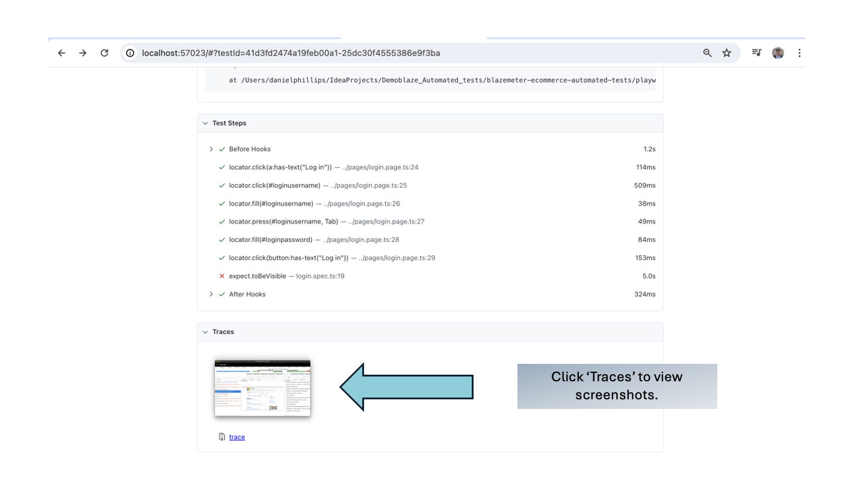Click the red cross icon beside expect.toBeVisible
846x504 pixels.
221,276
